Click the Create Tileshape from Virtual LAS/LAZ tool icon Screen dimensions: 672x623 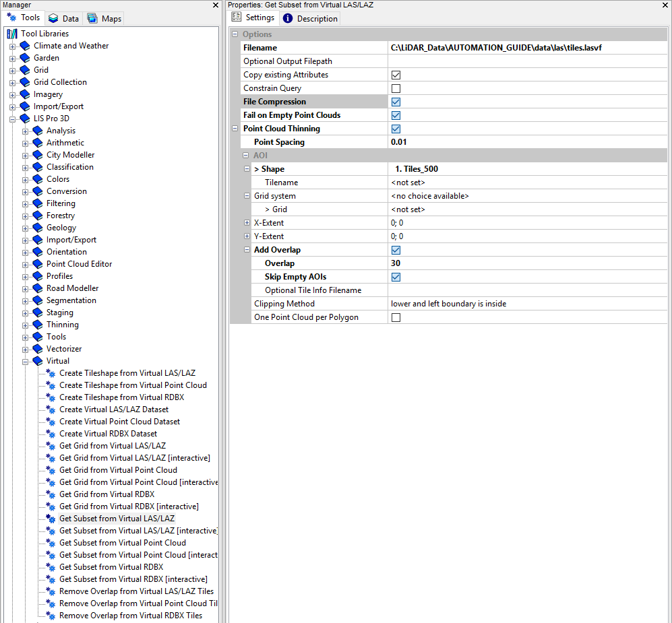(x=51, y=373)
